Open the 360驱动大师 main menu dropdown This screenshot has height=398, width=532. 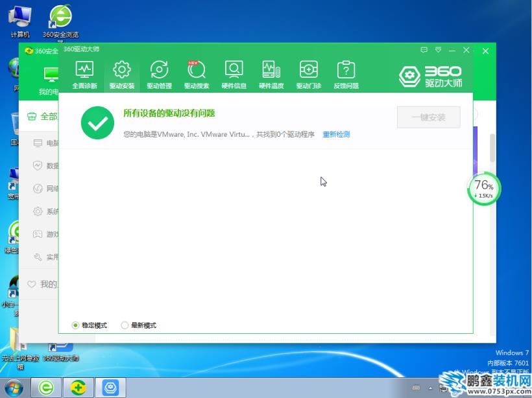tap(438, 50)
